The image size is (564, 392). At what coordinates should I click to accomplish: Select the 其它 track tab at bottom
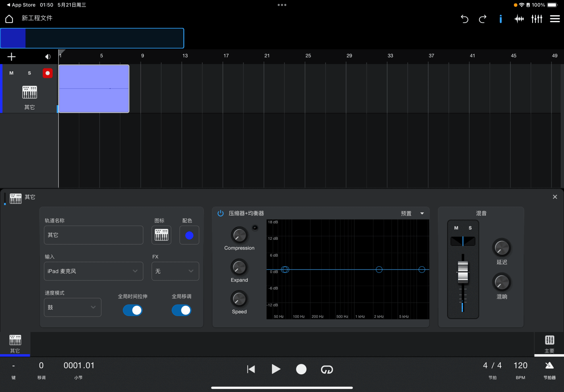coord(15,344)
